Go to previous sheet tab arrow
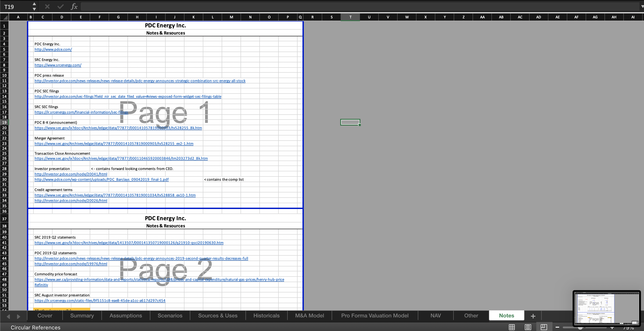This screenshot has height=331, width=644. coord(8,316)
